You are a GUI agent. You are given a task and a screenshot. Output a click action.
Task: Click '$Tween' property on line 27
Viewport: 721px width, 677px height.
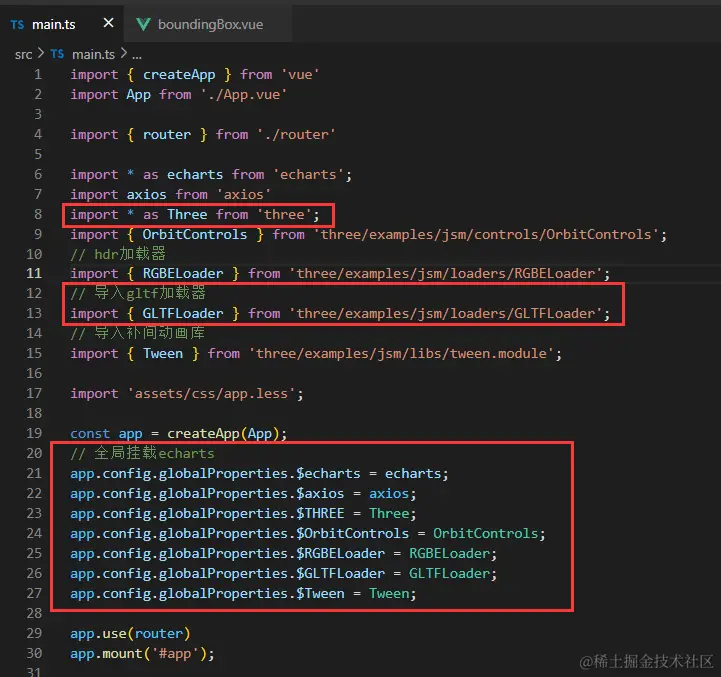[x=320, y=594]
